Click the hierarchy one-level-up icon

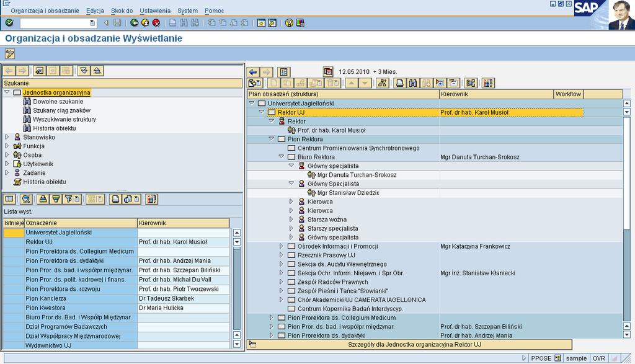pos(382,83)
